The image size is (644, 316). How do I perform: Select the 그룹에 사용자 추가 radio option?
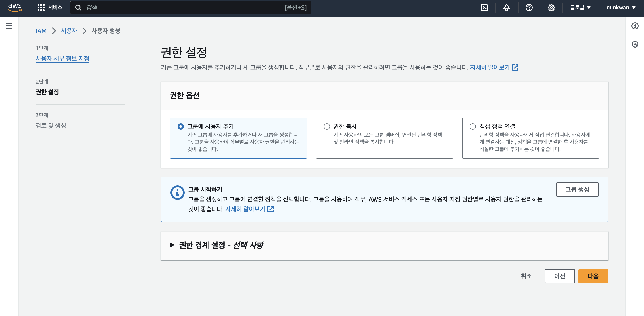pos(180,126)
